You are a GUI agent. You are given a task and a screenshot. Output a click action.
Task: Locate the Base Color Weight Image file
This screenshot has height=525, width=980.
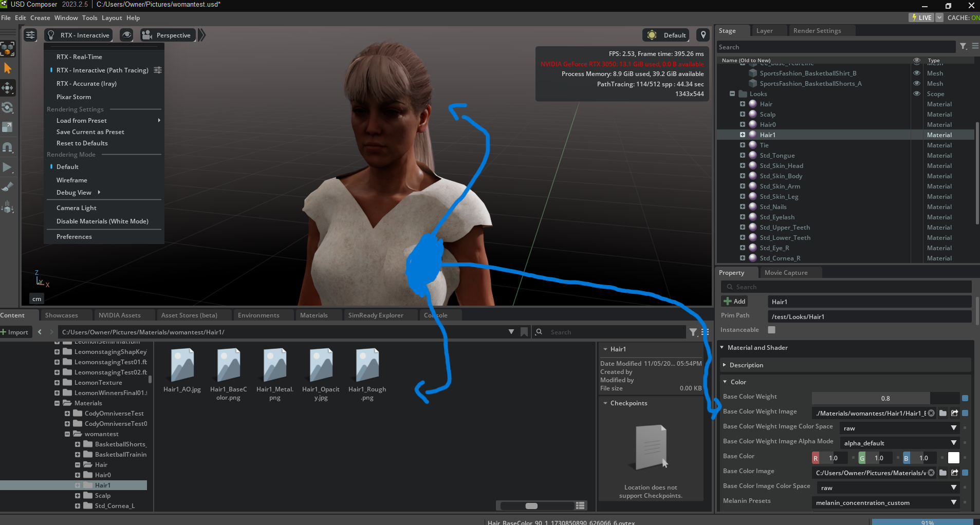coord(954,413)
